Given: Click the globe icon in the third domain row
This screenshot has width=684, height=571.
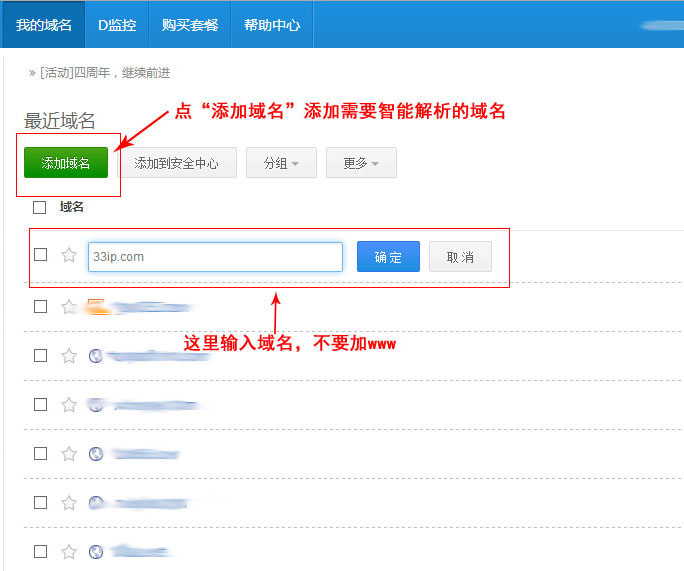Looking at the screenshot, I should click(x=96, y=355).
